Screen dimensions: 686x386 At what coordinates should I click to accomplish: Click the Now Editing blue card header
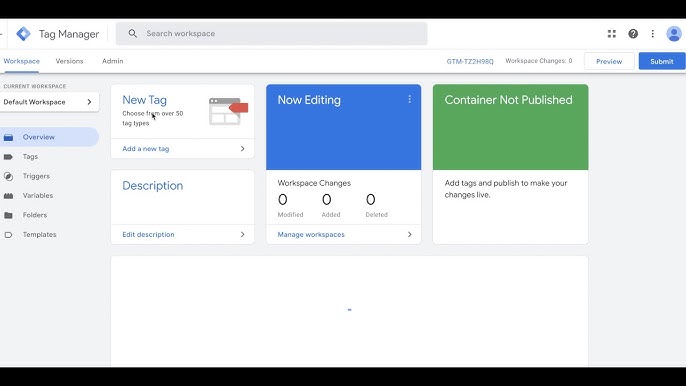[x=343, y=127]
